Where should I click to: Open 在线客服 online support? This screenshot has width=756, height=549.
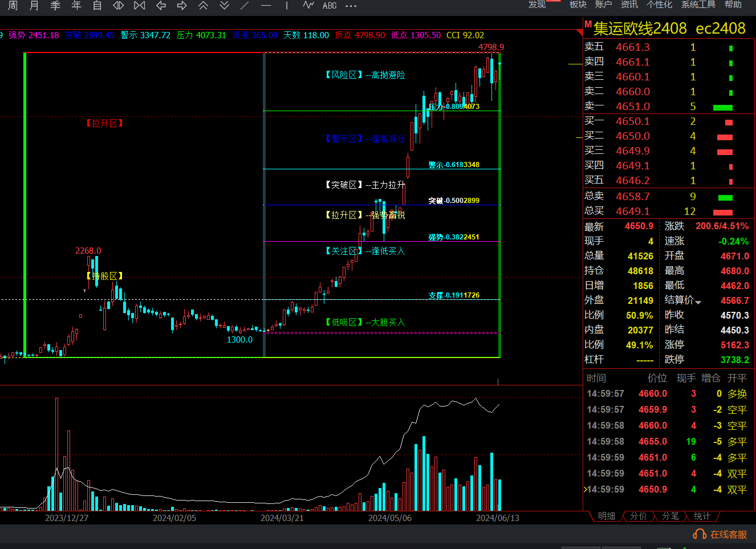pyautogui.click(x=729, y=534)
